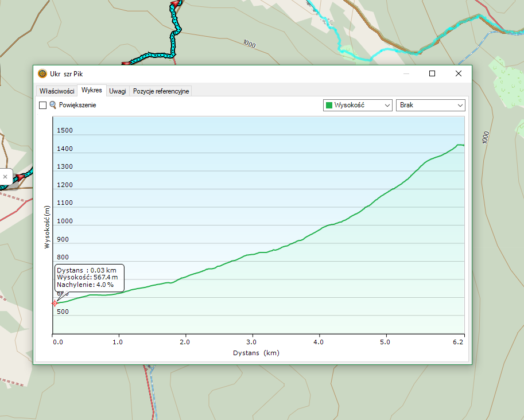Dismiss the map popup with its X icon
The image size is (524, 420).
[5, 177]
